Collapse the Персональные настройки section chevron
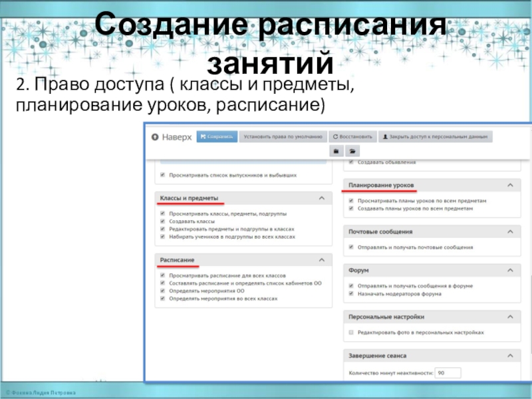This screenshot has height=399, width=532. pos(510,317)
